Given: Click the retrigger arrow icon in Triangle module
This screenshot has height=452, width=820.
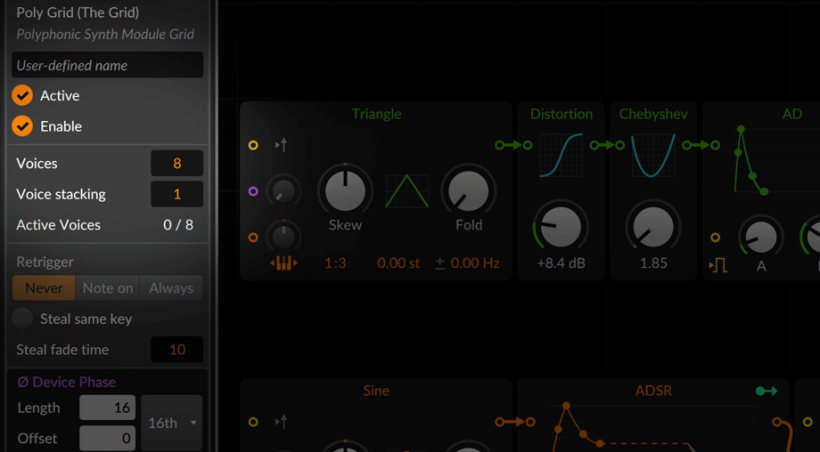Looking at the screenshot, I should point(281,145).
